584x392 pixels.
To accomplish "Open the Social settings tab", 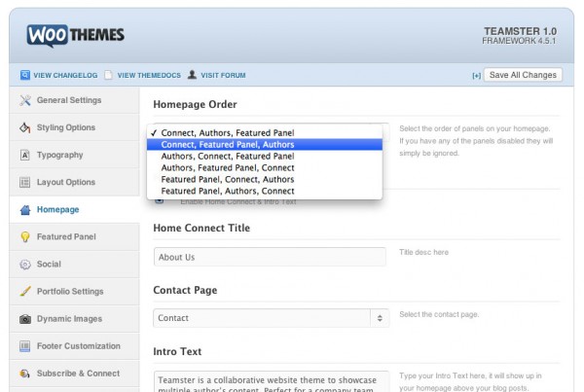I will point(49,264).
